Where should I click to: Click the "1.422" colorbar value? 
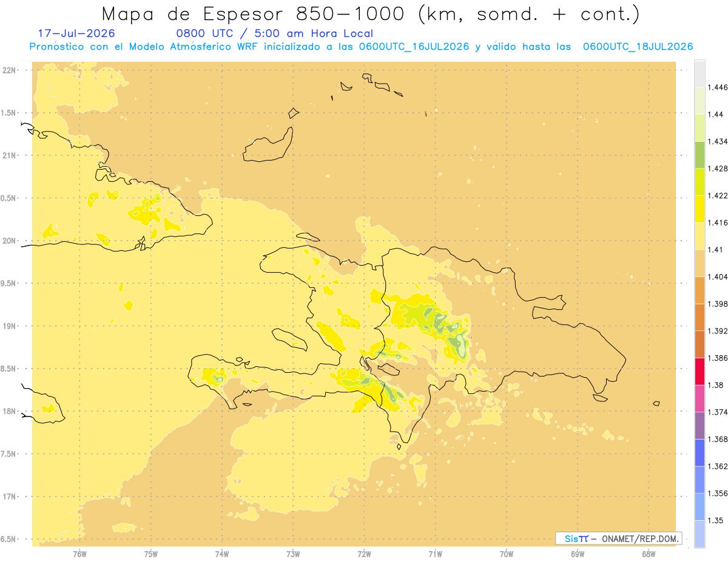coord(718,196)
